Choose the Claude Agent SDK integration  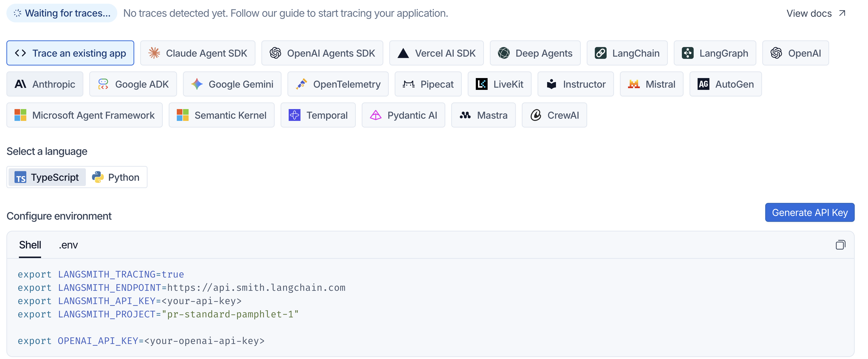[x=197, y=53]
